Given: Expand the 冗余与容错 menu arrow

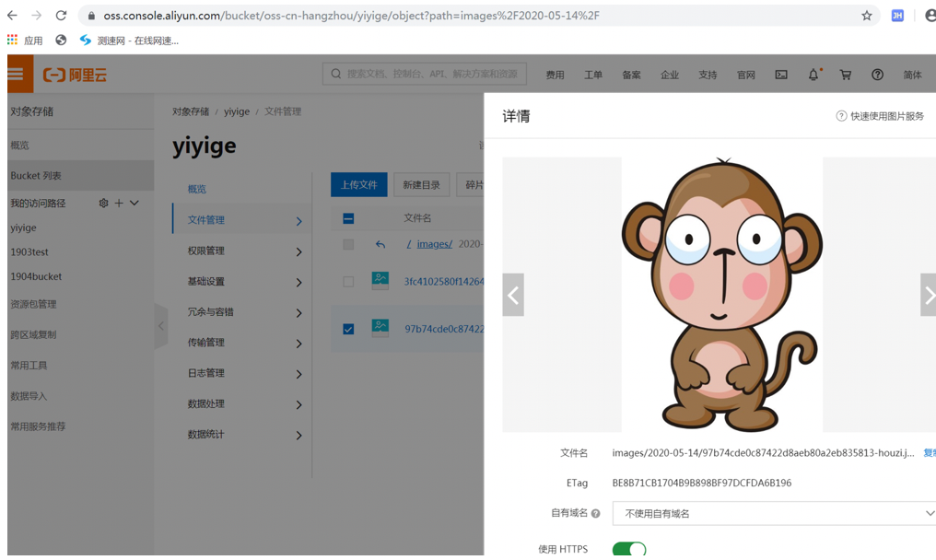Looking at the screenshot, I should pyautogui.click(x=299, y=313).
